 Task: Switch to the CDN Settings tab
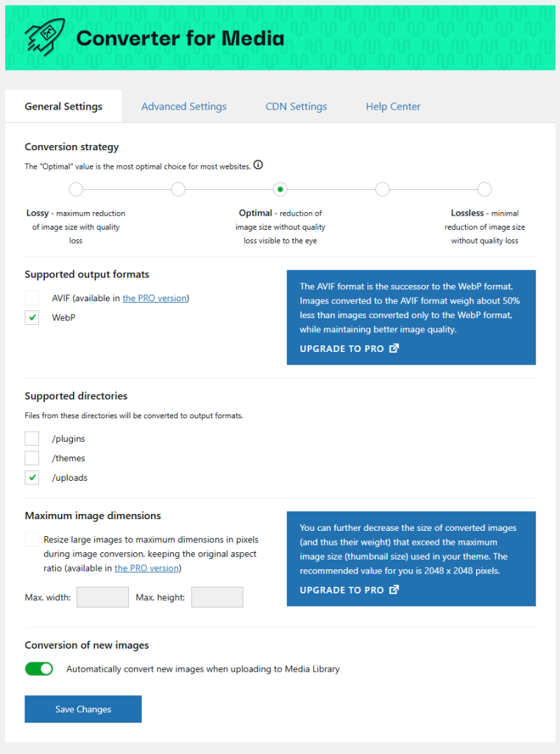(x=296, y=107)
